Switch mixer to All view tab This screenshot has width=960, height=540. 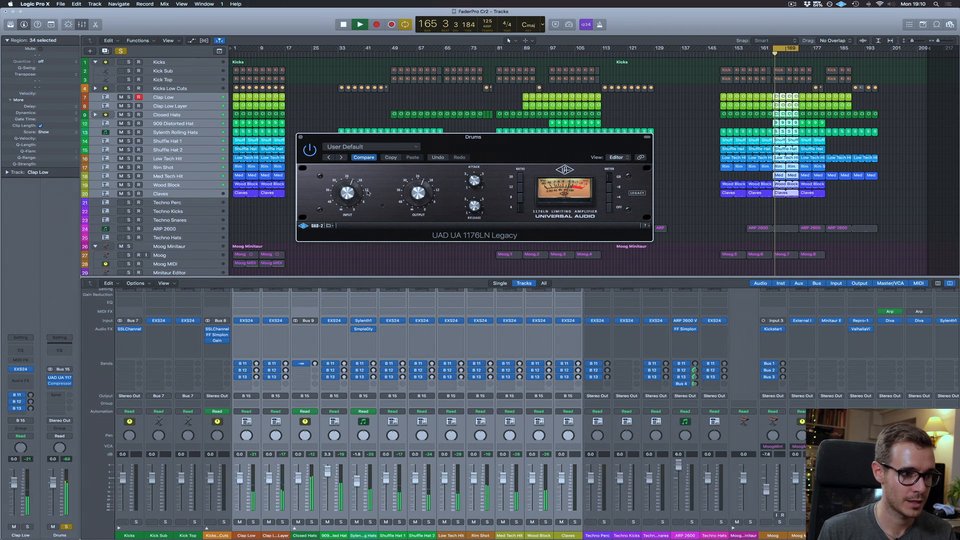[543, 283]
